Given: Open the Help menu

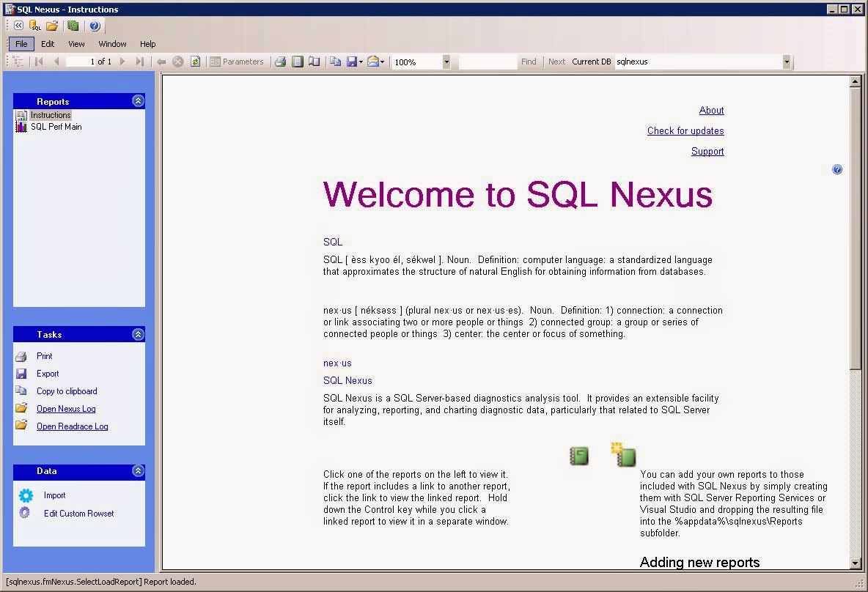Looking at the screenshot, I should pos(148,44).
